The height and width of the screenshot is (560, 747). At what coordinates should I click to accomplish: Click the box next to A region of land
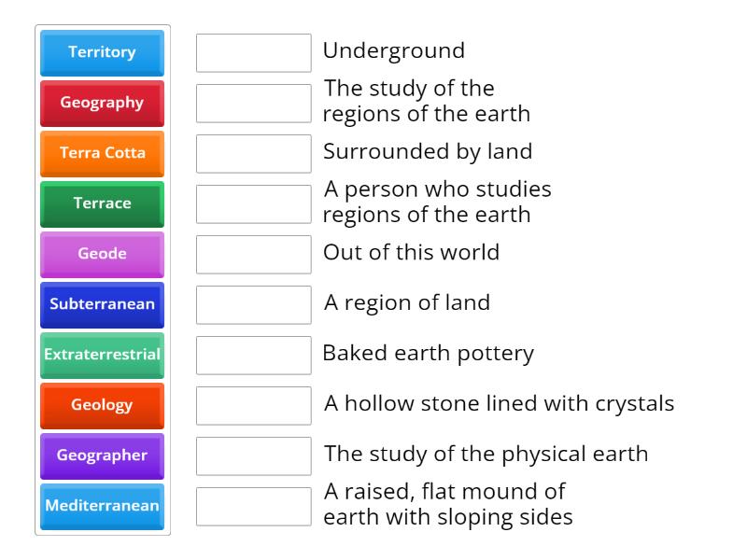click(x=253, y=304)
